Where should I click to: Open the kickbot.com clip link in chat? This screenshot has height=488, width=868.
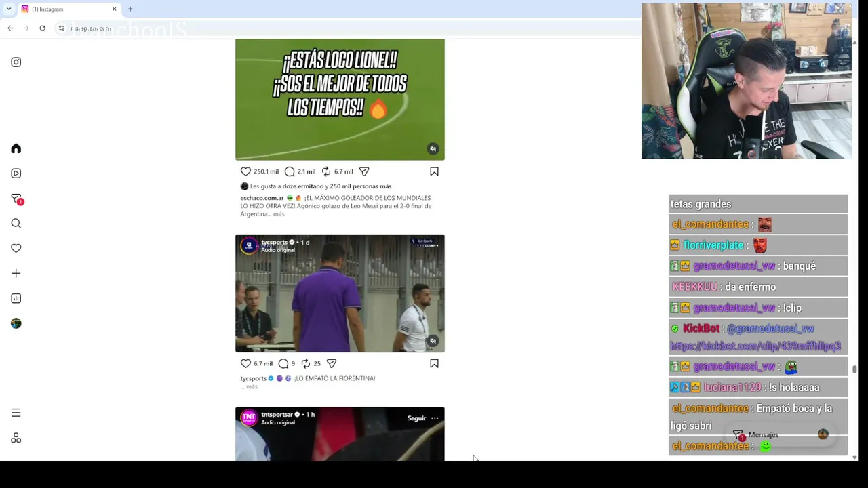[x=755, y=346]
